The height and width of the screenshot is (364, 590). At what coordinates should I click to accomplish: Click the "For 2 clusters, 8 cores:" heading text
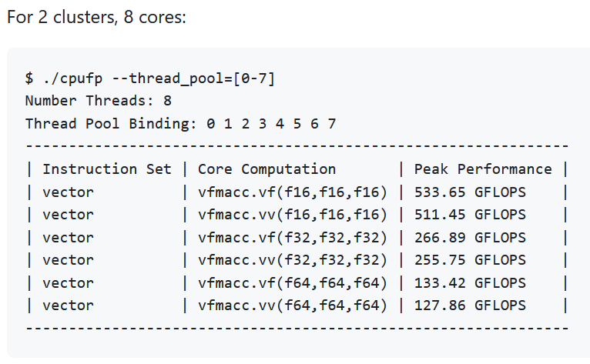96,17
